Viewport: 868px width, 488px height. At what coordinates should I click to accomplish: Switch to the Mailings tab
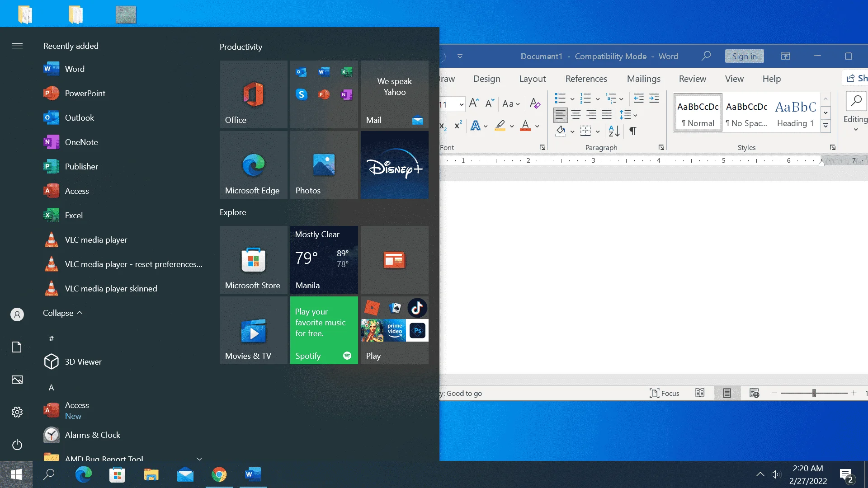coord(643,79)
